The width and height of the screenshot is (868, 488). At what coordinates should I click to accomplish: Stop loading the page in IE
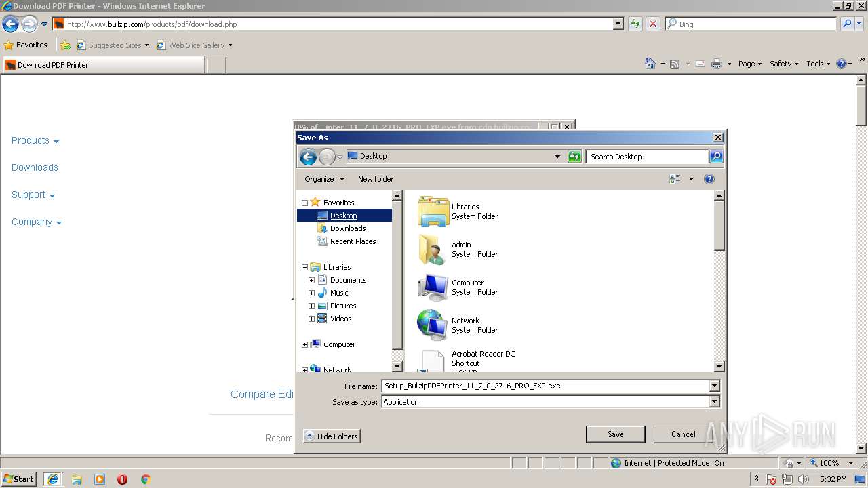pos(652,24)
